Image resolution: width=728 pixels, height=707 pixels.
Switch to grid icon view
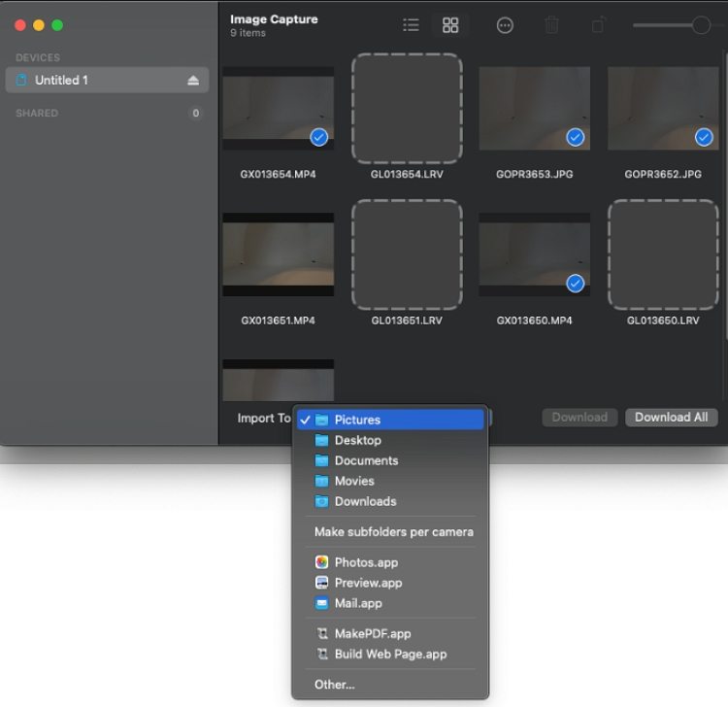[x=449, y=25]
